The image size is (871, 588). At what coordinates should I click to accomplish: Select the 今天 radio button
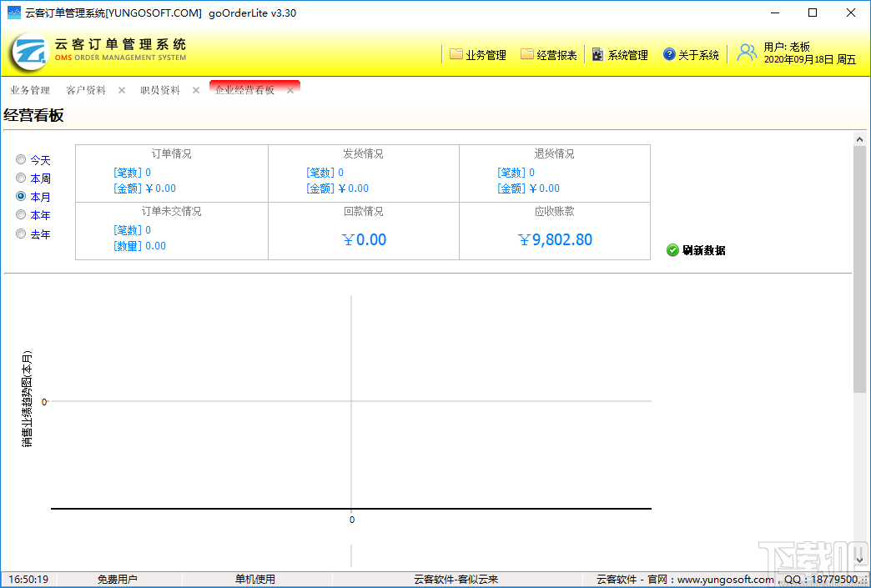(x=20, y=158)
